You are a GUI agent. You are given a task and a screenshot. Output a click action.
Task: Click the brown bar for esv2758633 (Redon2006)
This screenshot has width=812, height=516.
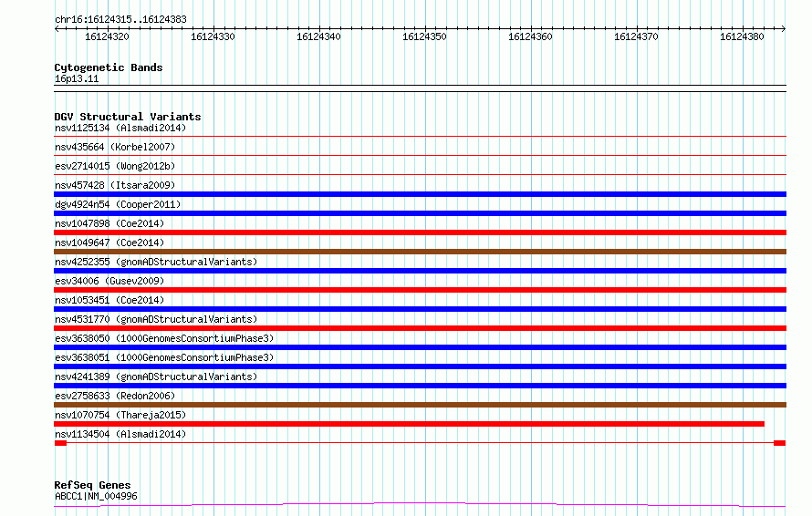click(420, 405)
